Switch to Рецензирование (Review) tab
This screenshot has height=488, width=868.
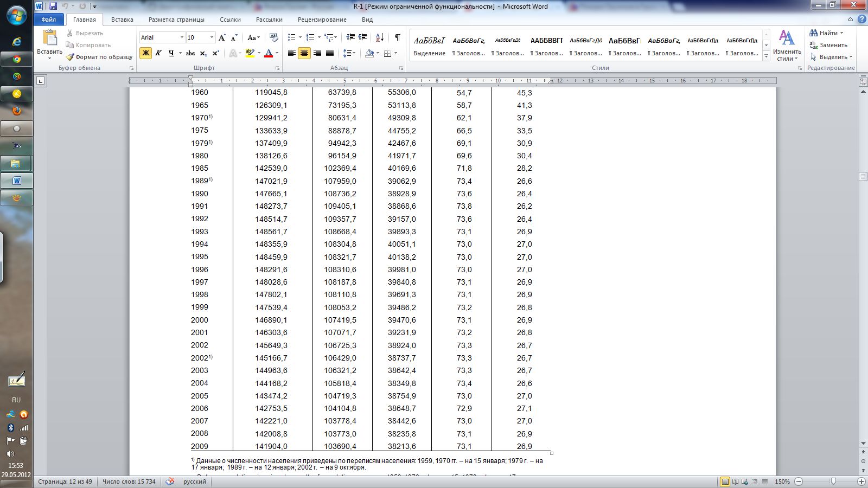pyautogui.click(x=322, y=20)
